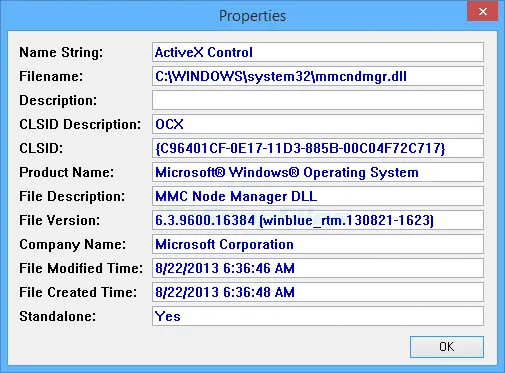Click the File Description field MMC Node Manager DLL

click(318, 196)
